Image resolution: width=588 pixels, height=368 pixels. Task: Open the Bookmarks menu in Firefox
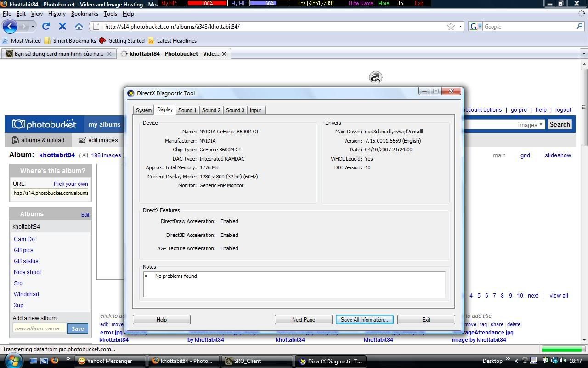(x=85, y=14)
